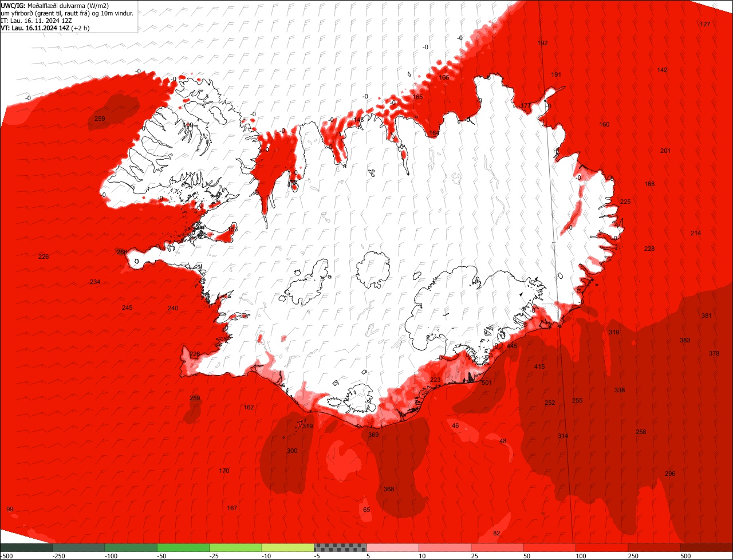Click the legend swatch between 100 and 250
The image size is (733, 560).
[x=602, y=547]
